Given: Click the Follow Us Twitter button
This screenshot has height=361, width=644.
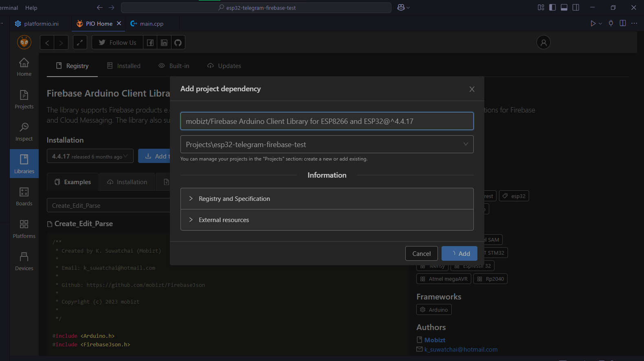Looking at the screenshot, I should [x=117, y=42].
